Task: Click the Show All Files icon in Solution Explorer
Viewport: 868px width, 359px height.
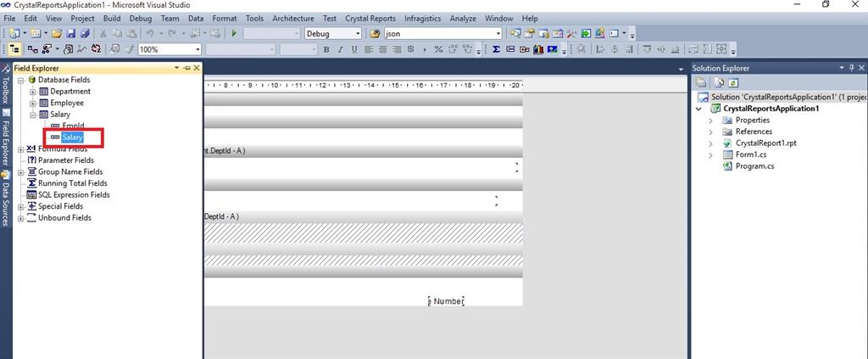Action: point(719,82)
